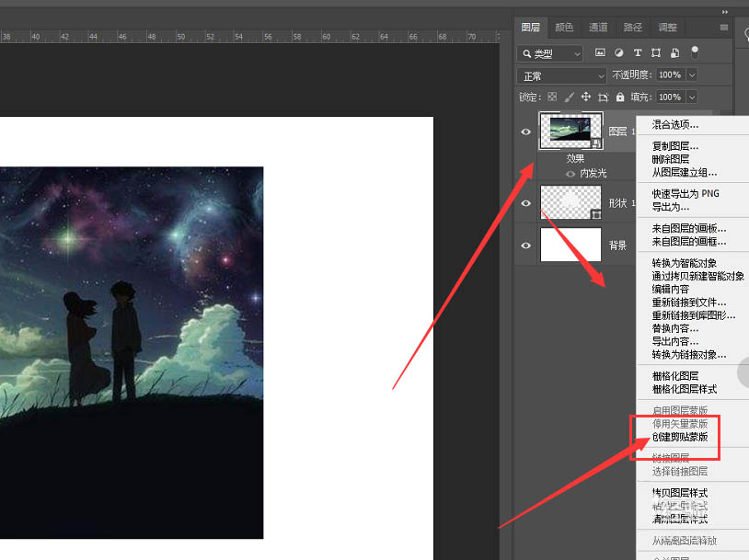Select the smart object filter icon

(674, 52)
